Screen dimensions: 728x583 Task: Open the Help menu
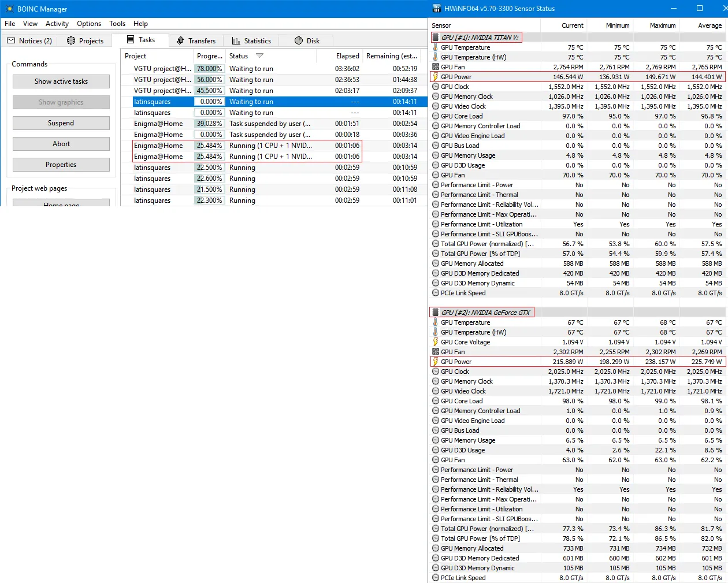(x=140, y=24)
